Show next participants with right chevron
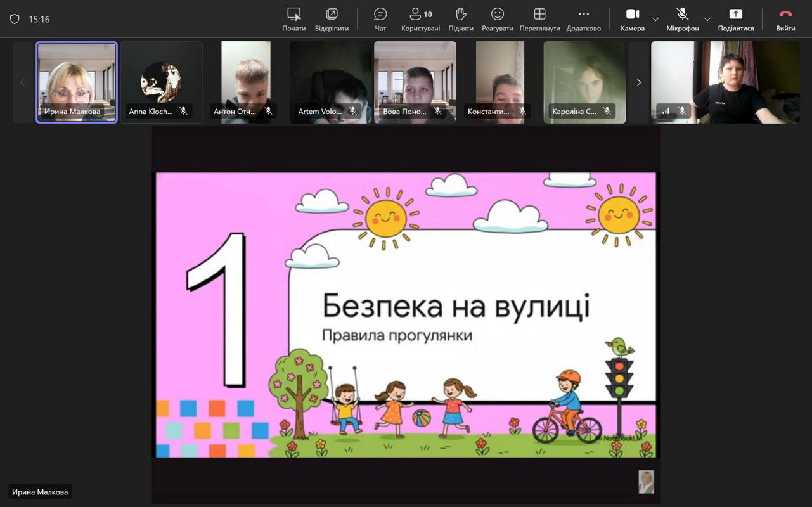This screenshot has width=812, height=507. click(x=638, y=82)
